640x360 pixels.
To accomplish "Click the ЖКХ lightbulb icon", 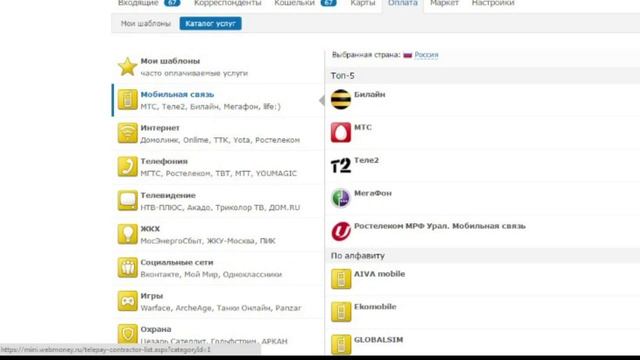I will click(x=127, y=234).
